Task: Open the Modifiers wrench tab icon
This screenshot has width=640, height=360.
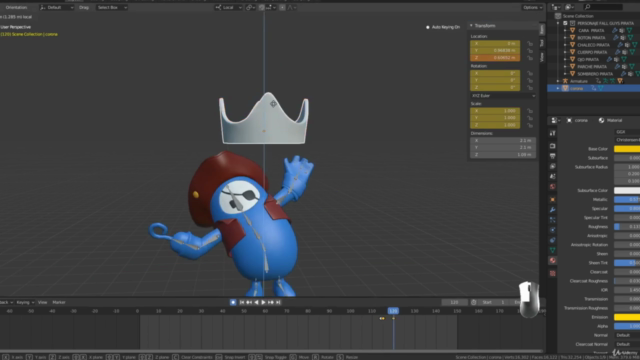Action: (552, 210)
